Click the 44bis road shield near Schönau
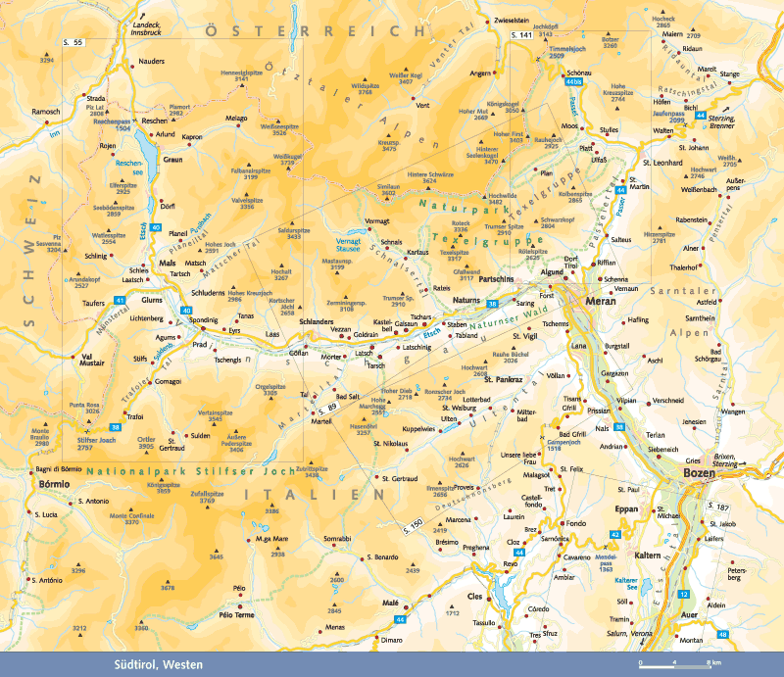784x677 pixels. coord(574,83)
